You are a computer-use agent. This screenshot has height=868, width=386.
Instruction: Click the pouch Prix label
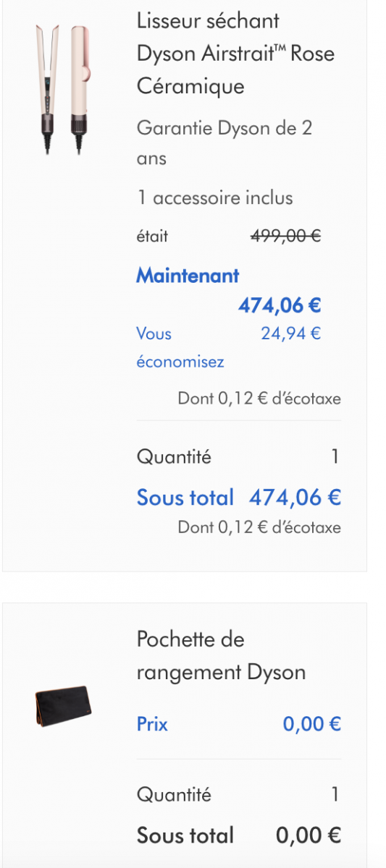(x=152, y=724)
